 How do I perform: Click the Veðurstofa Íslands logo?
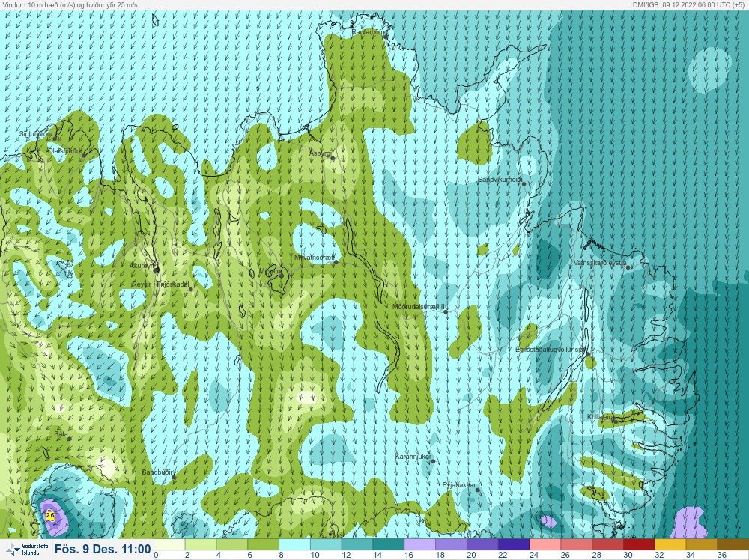(25, 550)
